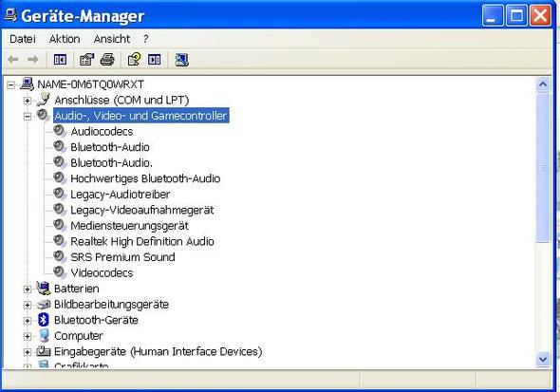The width and height of the screenshot is (560, 392).
Task: Select the Audio-, Video- und Gamecontroller category
Action: pos(140,116)
